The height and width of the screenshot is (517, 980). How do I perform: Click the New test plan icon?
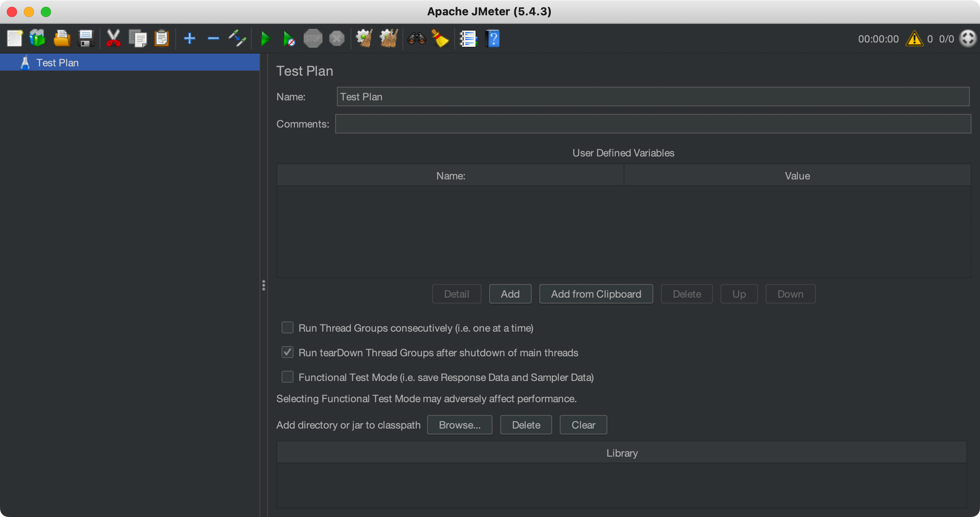click(15, 39)
